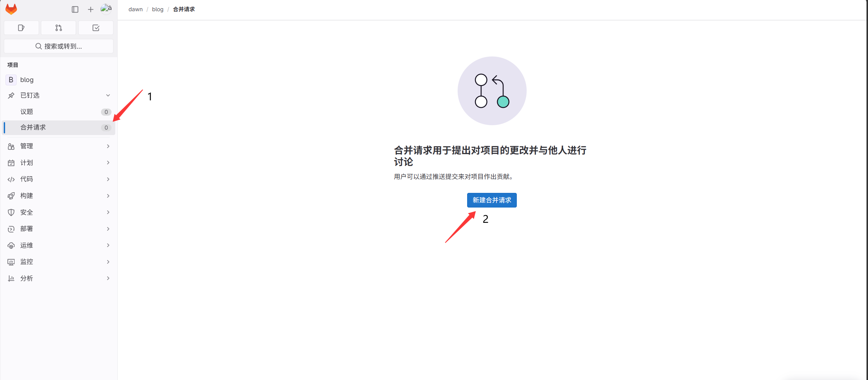Open the user avatar menu
Screen dimensions: 868x380
pos(106,9)
